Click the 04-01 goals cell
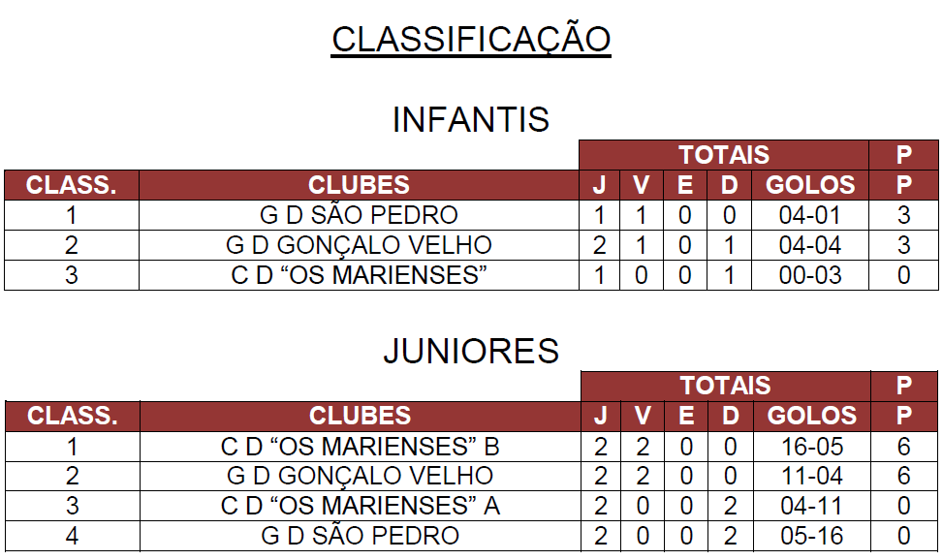This screenshot has width=943, height=560. [x=810, y=215]
